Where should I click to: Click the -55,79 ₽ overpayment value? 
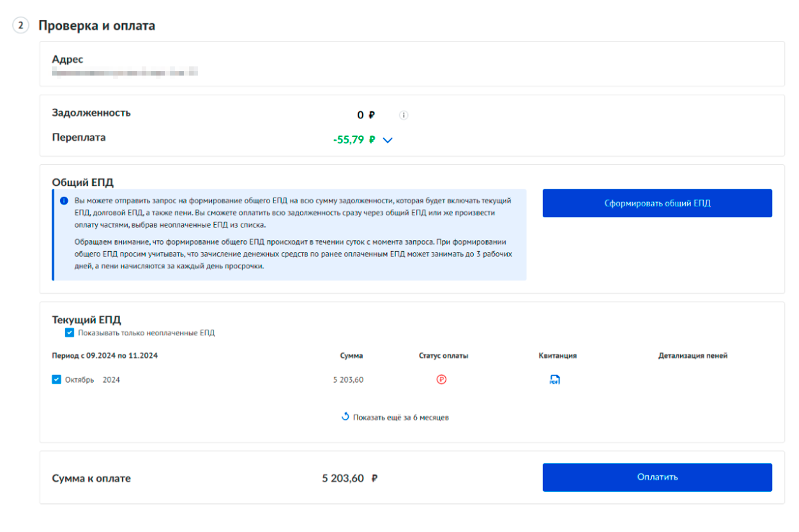[354, 140]
